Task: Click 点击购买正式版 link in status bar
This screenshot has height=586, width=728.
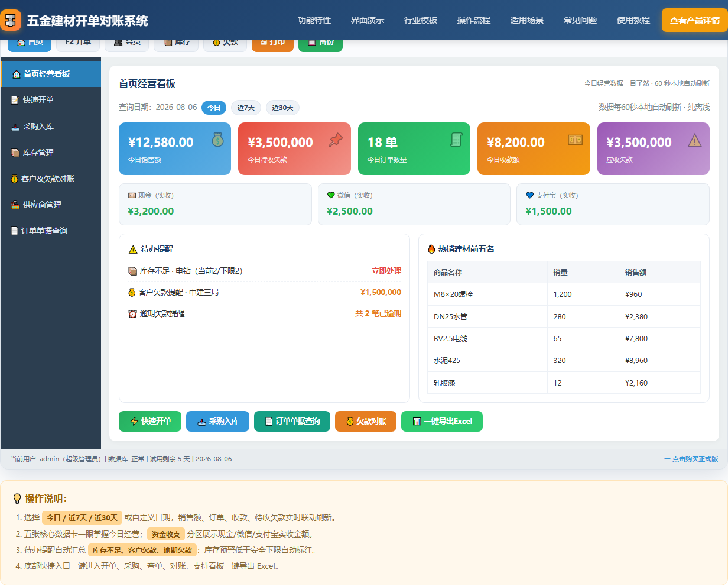Action: [x=691, y=459]
